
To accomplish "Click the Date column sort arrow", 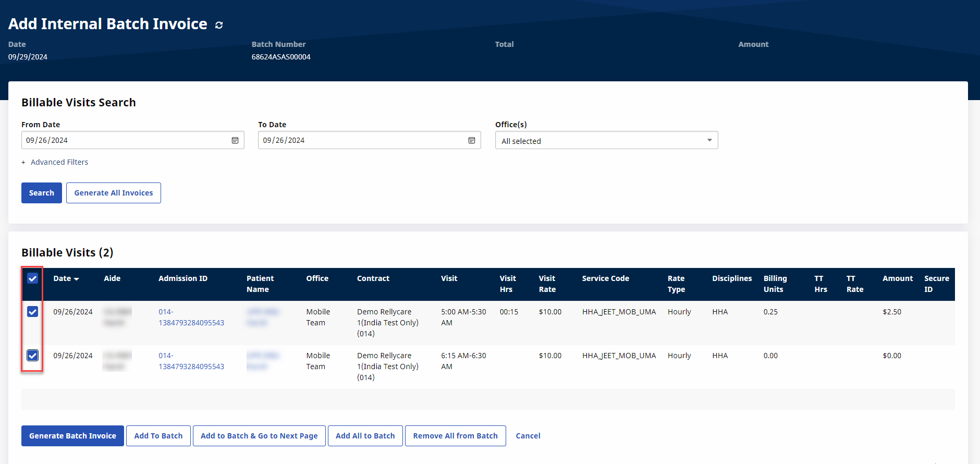I will coord(77,279).
